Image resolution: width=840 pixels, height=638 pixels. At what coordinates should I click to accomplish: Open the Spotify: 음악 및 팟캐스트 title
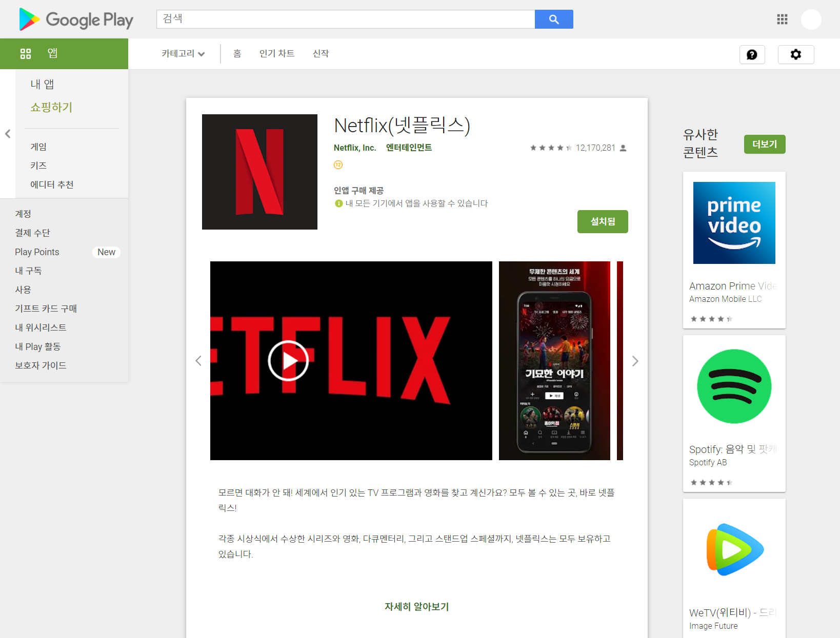pyautogui.click(x=733, y=449)
